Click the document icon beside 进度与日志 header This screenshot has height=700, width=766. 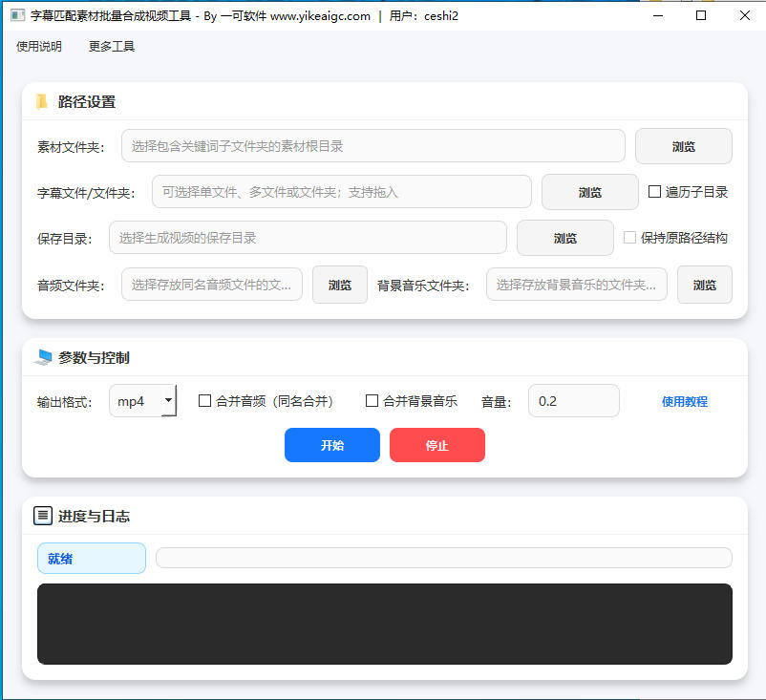(43, 516)
